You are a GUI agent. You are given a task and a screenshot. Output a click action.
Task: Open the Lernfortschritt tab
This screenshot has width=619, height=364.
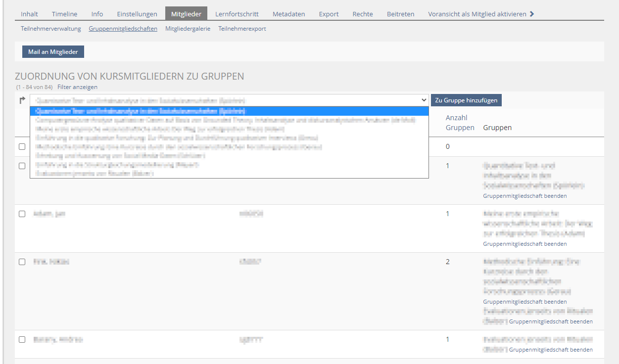(x=237, y=14)
